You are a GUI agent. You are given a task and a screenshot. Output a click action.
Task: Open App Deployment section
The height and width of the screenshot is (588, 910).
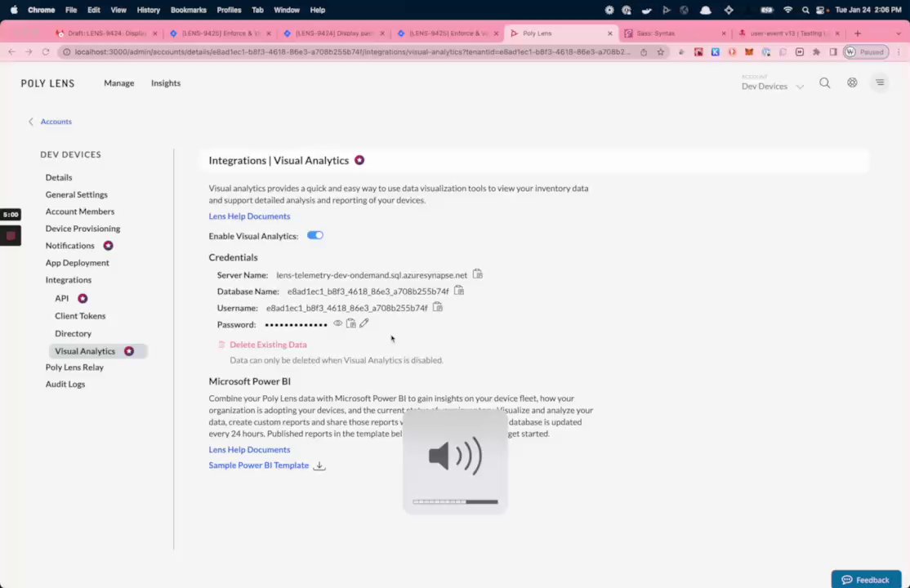tap(77, 263)
